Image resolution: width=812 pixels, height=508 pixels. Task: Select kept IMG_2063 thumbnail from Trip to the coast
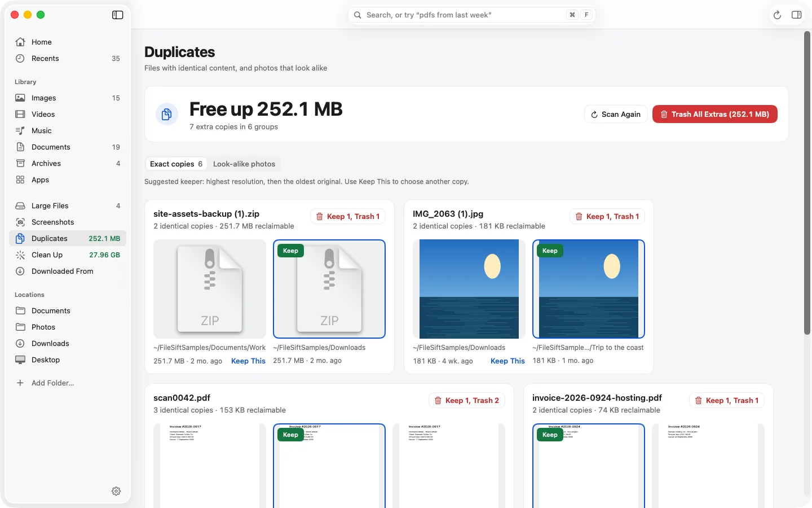pyautogui.click(x=589, y=289)
